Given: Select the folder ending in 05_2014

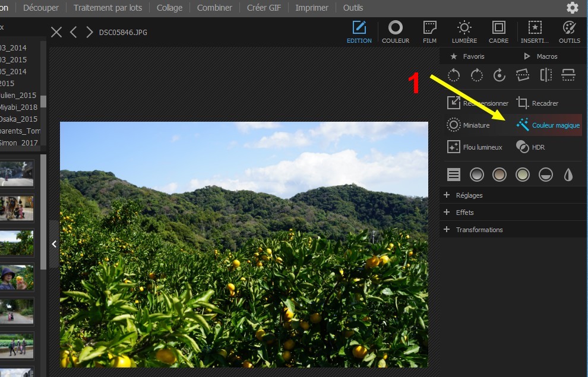Looking at the screenshot, I should click(14, 71).
